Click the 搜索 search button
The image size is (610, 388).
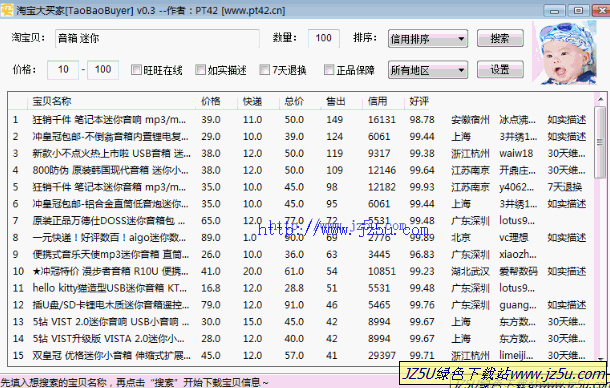coord(500,38)
